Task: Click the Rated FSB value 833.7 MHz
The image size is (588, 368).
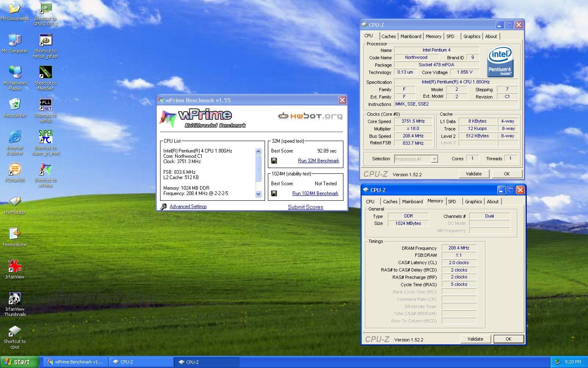Action: click(413, 143)
